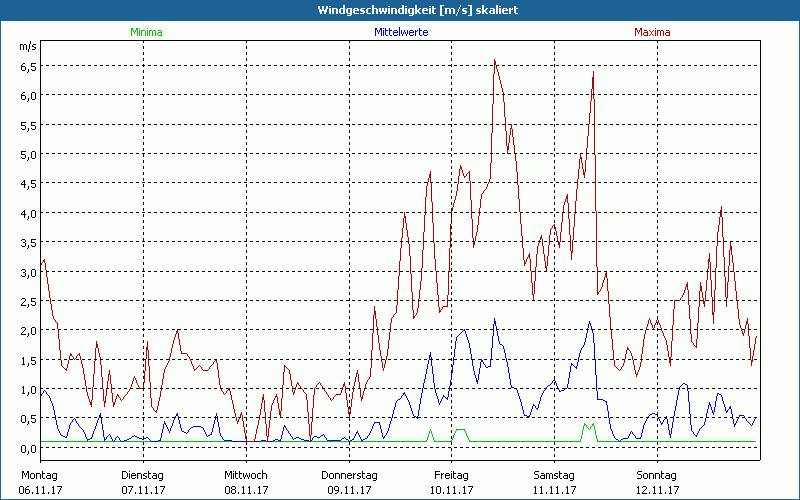Select the Donnerstag day label

click(x=349, y=474)
